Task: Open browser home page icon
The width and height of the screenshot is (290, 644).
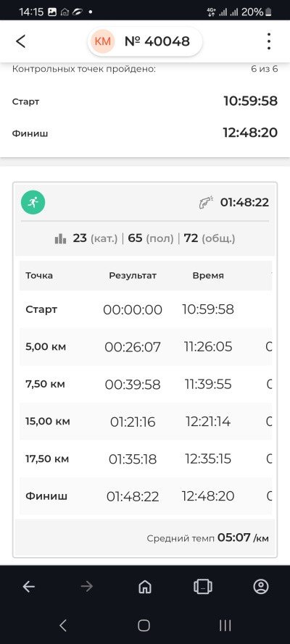Action: pos(144,587)
